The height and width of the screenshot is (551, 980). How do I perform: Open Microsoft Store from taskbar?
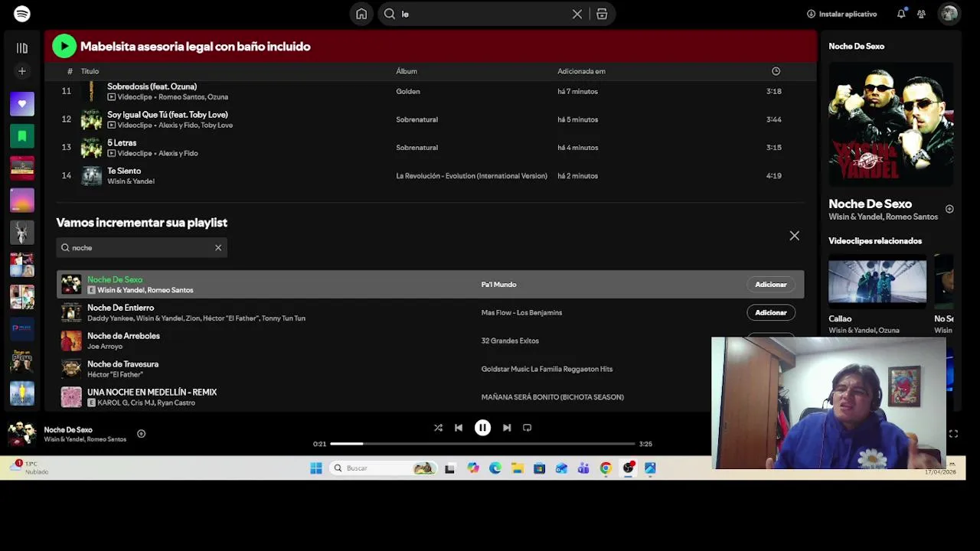(539, 468)
